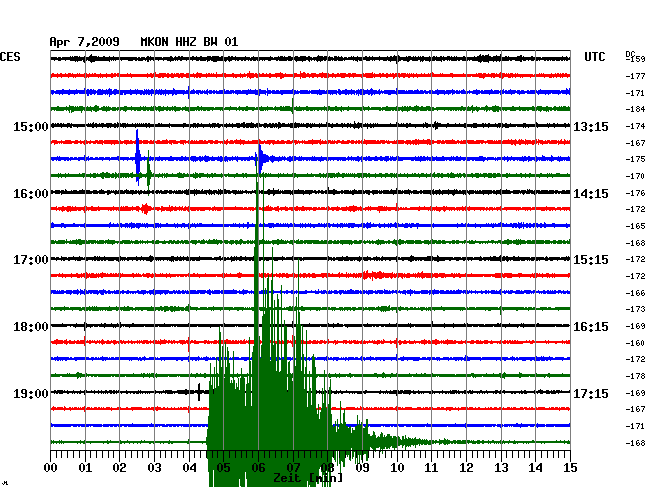Select the '18:00' local time label
650x494 pixels.
pyautogui.click(x=31, y=327)
